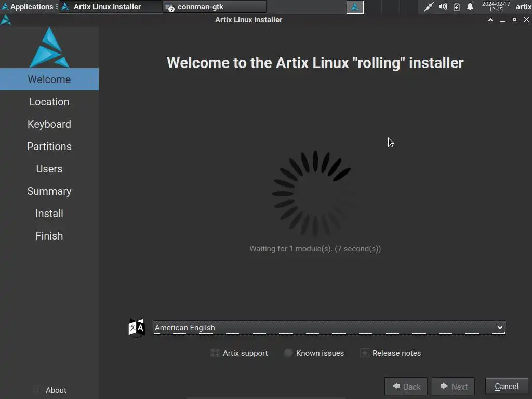Screen dimensions: 532x399
Task: Click the Artix logo in the sidebar
Action: click(x=49, y=47)
